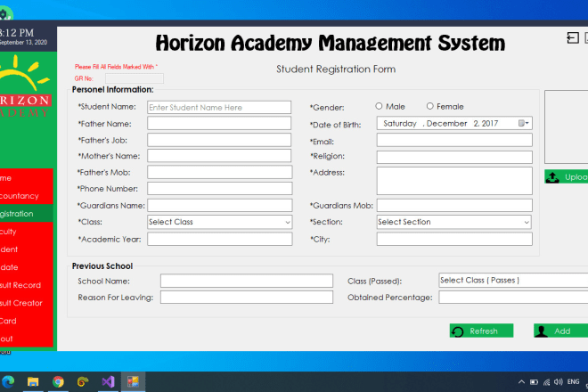The height and width of the screenshot is (392, 588).
Task: Open the Date of Birth calendar picker icon
Action: click(524, 123)
